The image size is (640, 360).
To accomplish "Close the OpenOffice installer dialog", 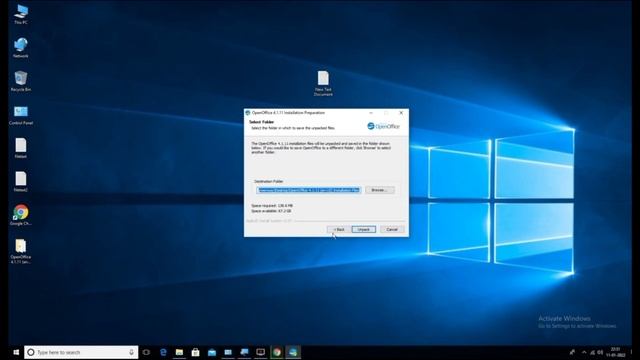I will [x=401, y=113].
